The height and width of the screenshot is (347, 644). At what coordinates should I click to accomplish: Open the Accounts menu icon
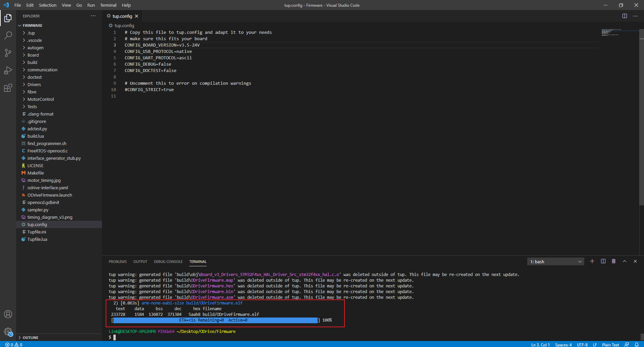point(8,314)
